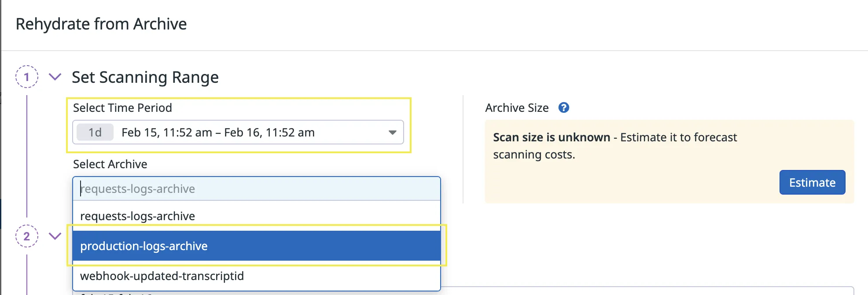Click the Select Time Period label
This screenshot has height=295, width=868.
(122, 108)
